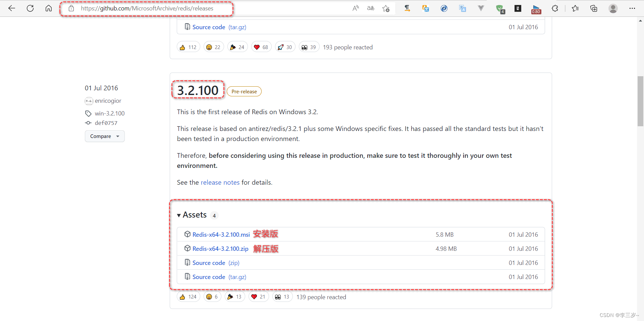Toggle the laugh reaction showing 6

[212, 297]
